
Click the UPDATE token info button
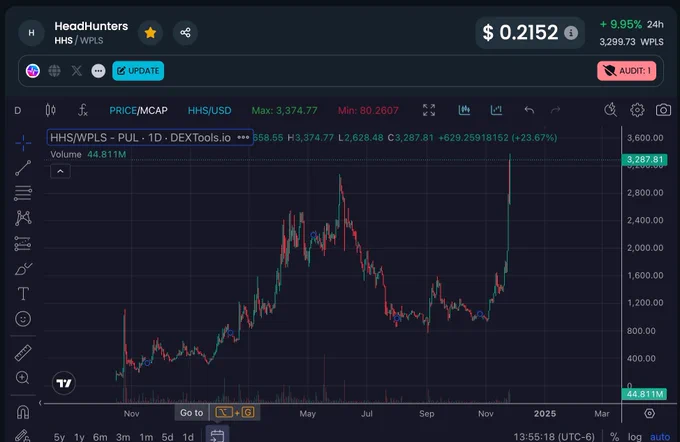tap(138, 71)
